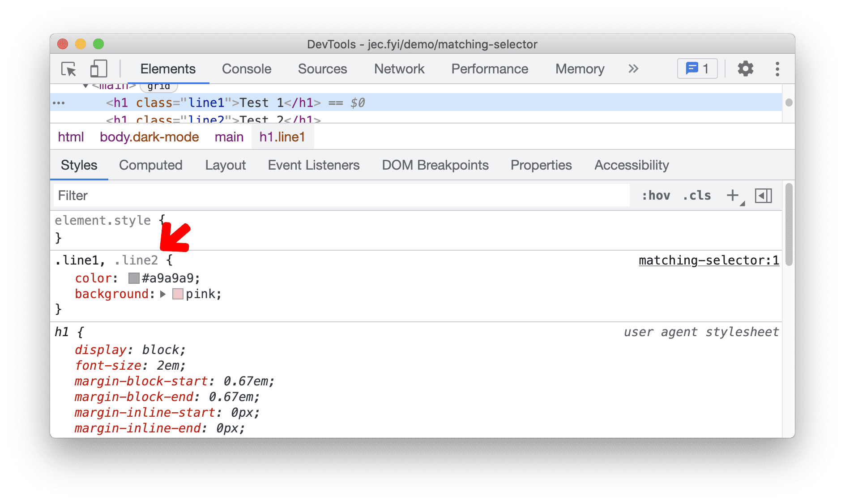The height and width of the screenshot is (504, 845).
Task: Click the pink background color swatch
Action: (177, 294)
